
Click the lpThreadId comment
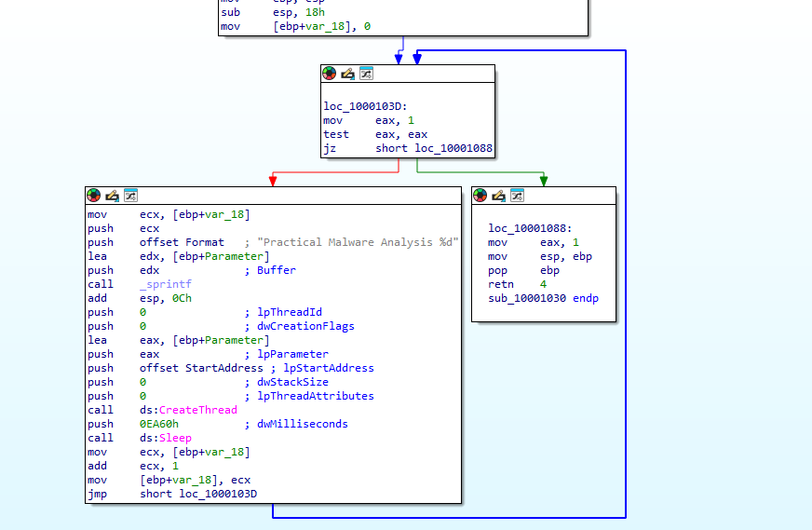point(290,312)
